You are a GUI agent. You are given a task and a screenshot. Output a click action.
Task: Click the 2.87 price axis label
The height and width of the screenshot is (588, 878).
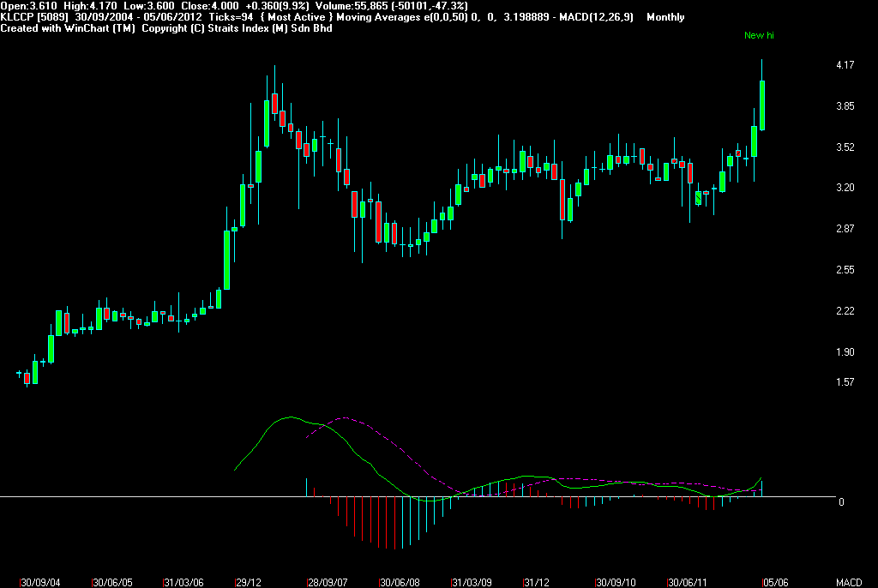click(x=845, y=229)
